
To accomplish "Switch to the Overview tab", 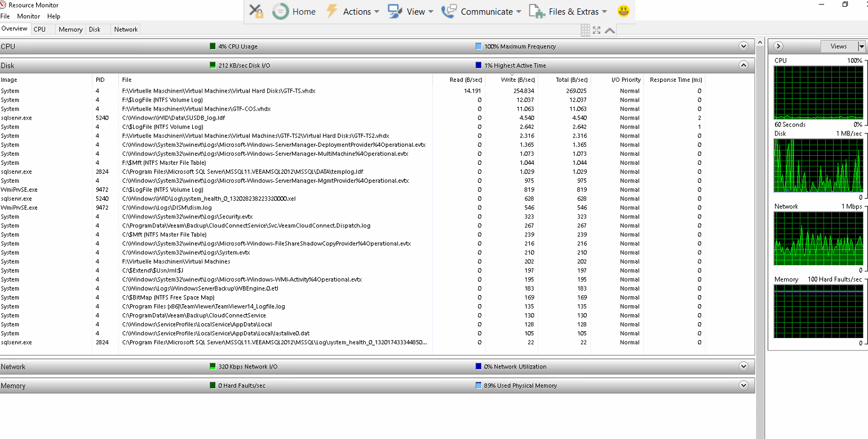I will click(15, 29).
